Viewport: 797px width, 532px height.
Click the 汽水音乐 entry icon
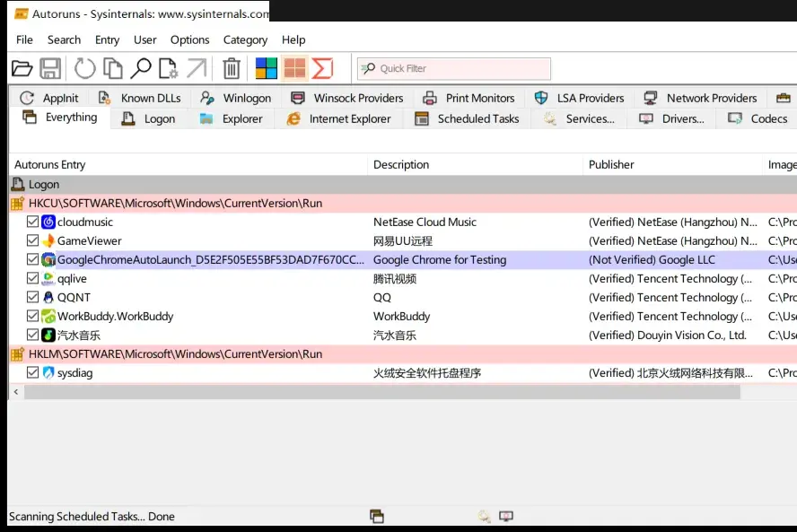[48, 335]
